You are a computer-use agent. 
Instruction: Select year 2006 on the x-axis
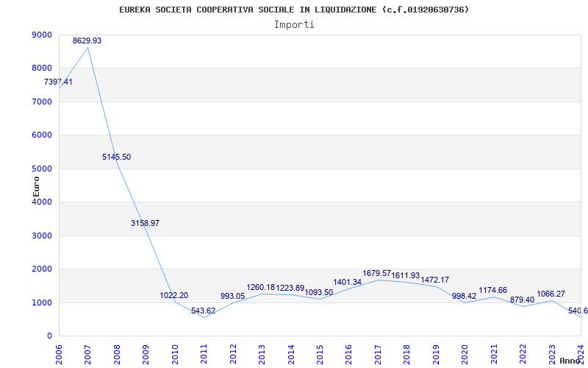(59, 354)
